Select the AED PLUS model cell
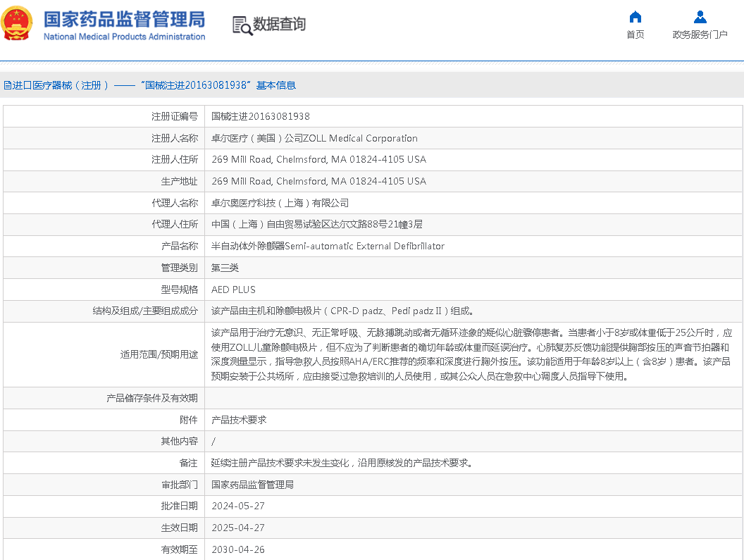 pos(233,290)
